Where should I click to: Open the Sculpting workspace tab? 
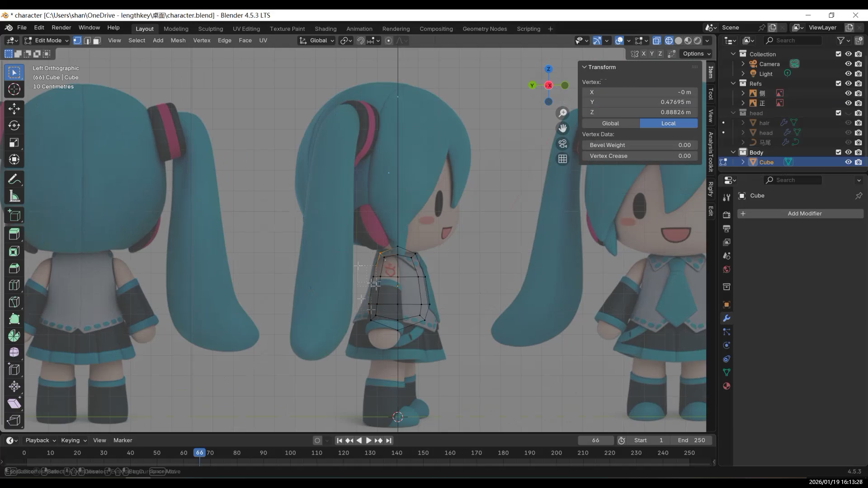click(x=210, y=29)
